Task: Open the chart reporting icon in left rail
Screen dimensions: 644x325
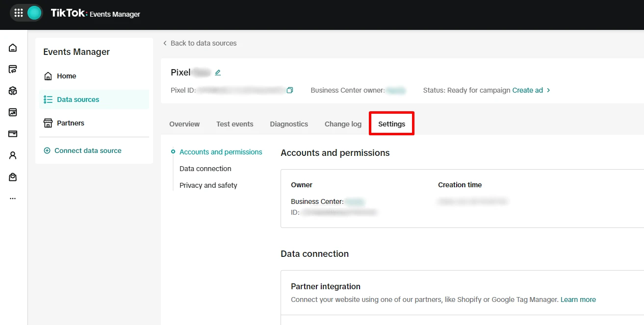Action: 13,112
